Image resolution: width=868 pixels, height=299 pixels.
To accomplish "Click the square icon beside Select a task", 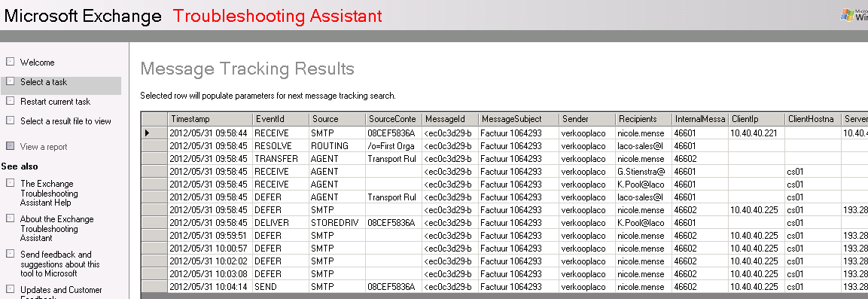I will click(x=10, y=81).
